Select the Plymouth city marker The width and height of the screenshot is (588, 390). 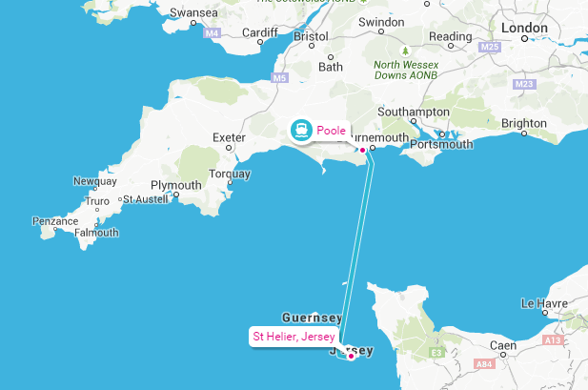176,195
